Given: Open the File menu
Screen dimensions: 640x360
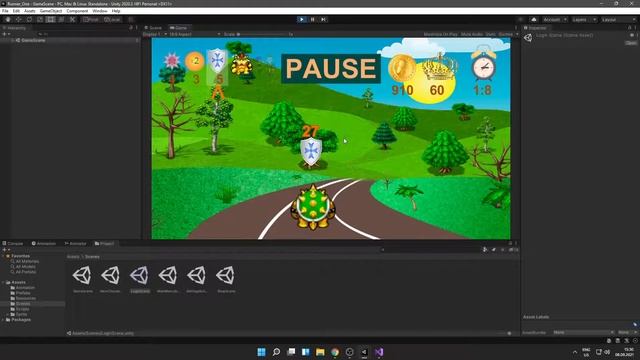Looking at the screenshot, I should click(x=5, y=11).
